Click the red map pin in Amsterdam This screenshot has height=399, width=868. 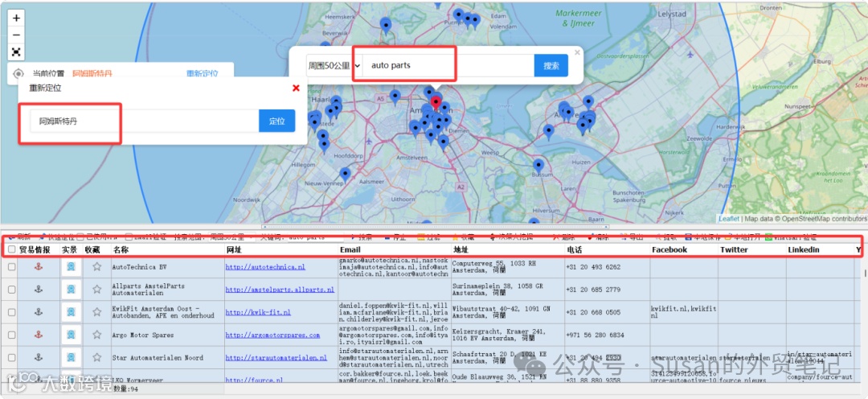click(436, 103)
